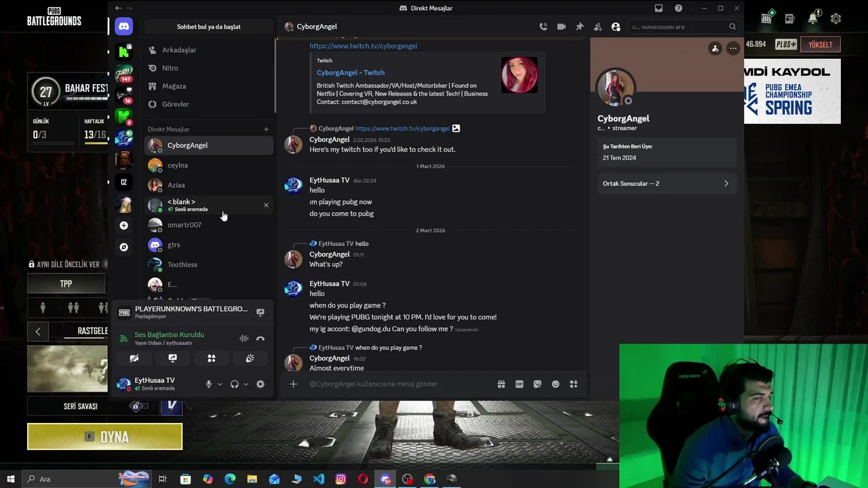Click the Twitch embed profile thumbnail
The image size is (868, 488).
(519, 75)
